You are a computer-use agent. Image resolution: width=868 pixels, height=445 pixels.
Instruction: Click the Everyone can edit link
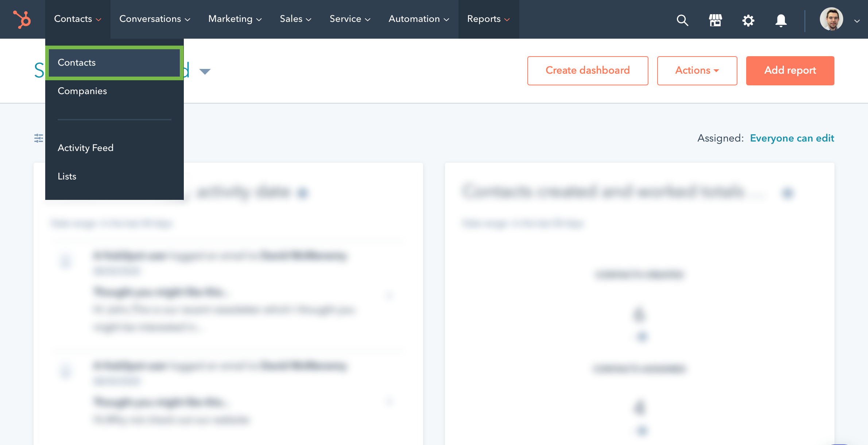click(x=792, y=138)
